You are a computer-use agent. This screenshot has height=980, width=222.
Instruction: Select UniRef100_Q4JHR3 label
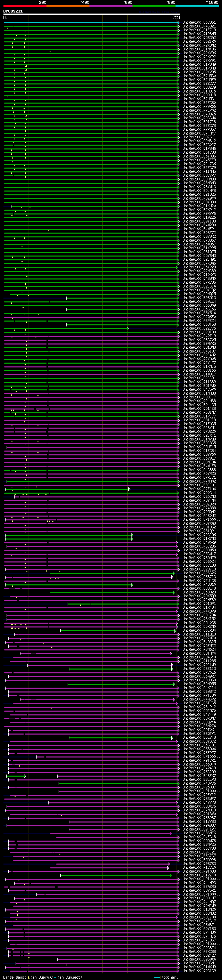point(199,883)
